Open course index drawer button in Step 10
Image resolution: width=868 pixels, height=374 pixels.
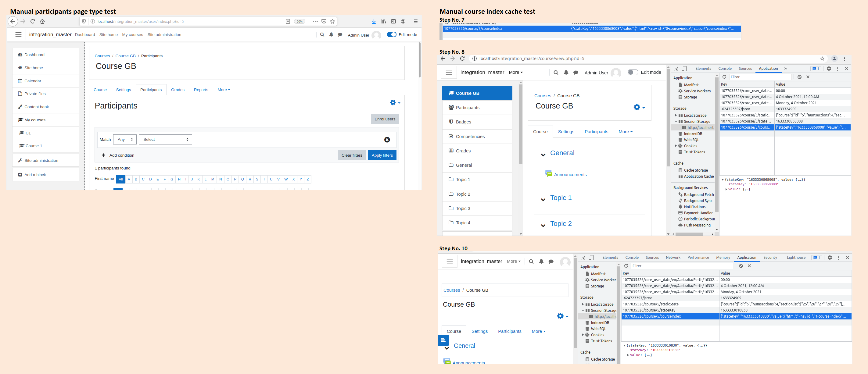click(443, 340)
